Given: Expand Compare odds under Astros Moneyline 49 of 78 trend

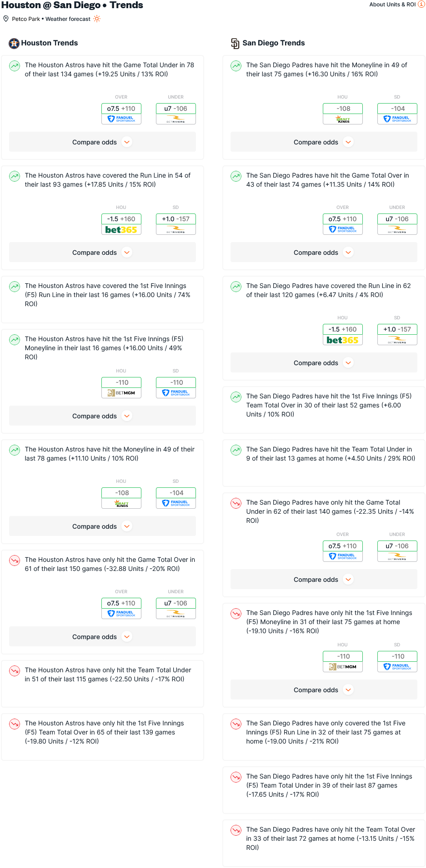Looking at the screenshot, I should 102,526.
